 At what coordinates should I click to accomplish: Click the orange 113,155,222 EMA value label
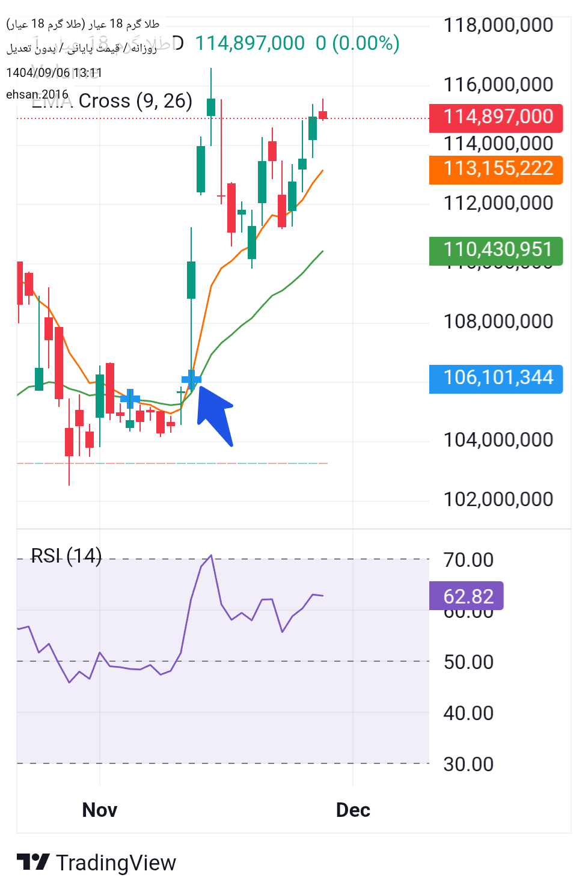point(495,169)
